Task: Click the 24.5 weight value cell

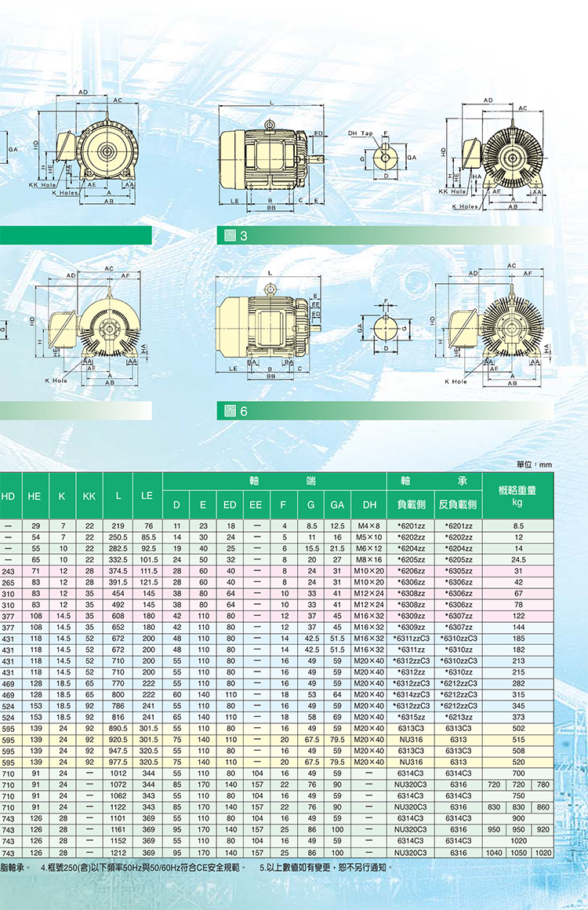Action: (517, 561)
